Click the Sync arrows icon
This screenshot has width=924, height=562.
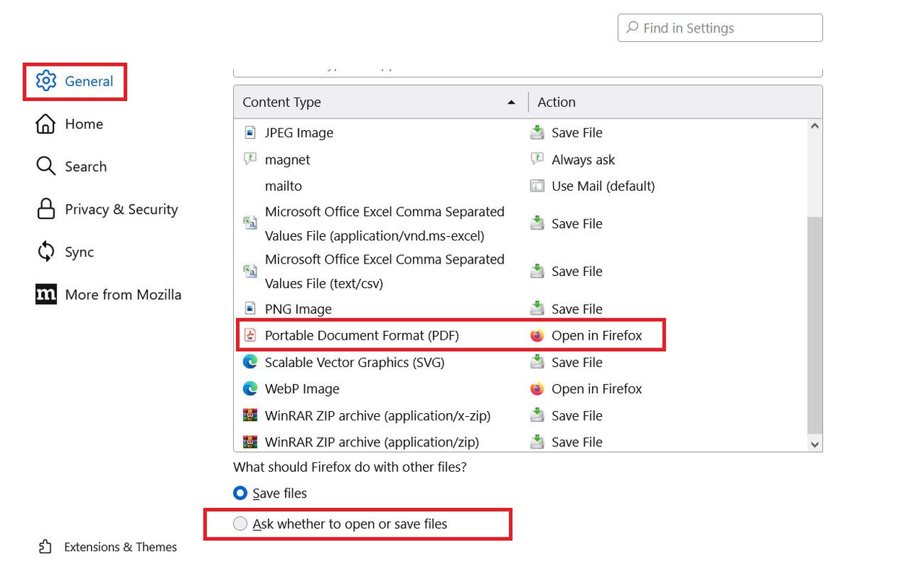45,251
